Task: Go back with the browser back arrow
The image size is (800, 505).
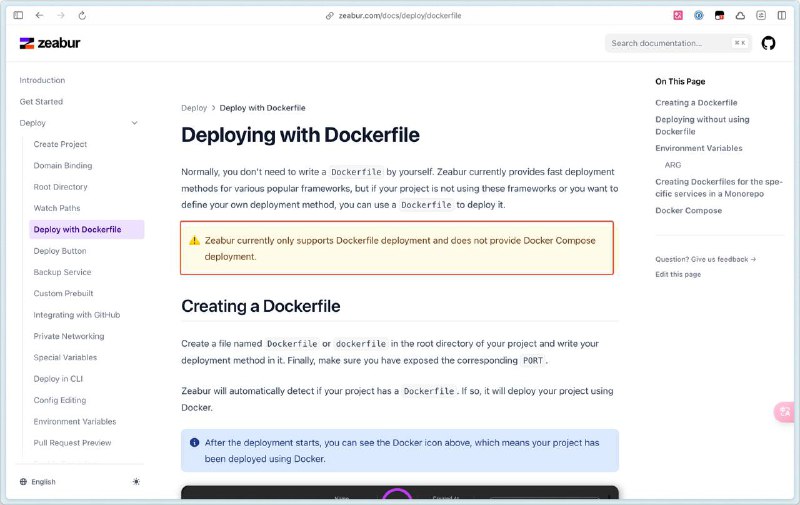Action: (x=39, y=15)
